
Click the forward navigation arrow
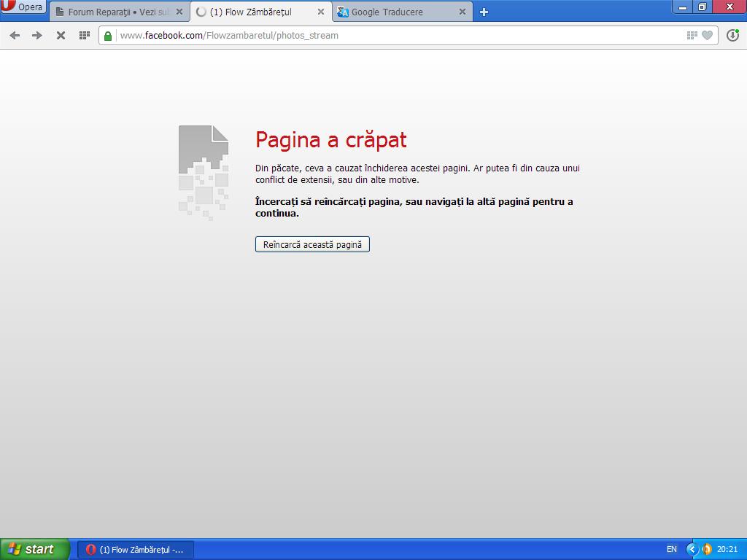pyautogui.click(x=37, y=35)
